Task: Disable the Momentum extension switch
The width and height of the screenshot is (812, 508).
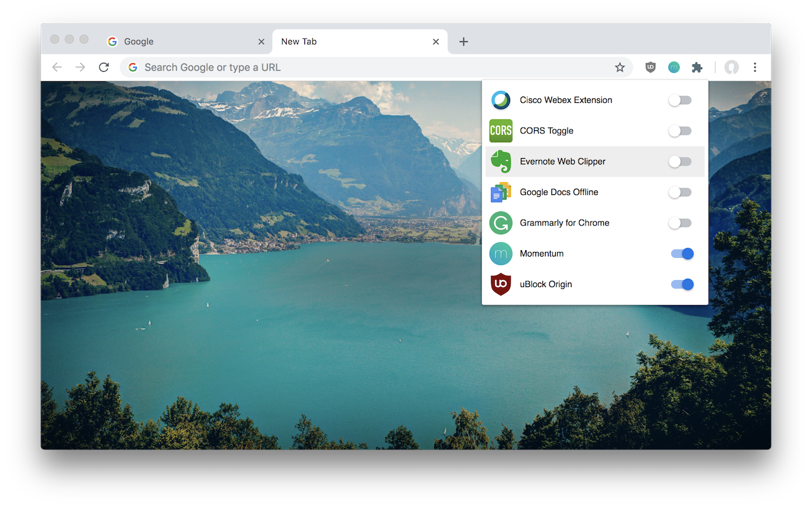Action: pos(683,253)
